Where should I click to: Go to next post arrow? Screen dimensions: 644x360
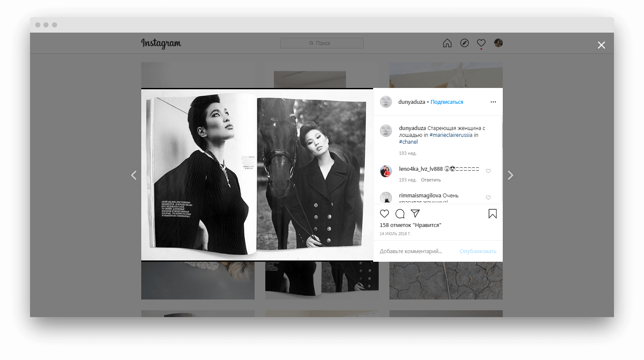(510, 175)
